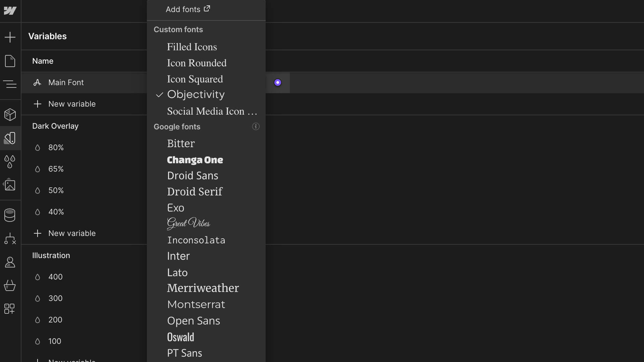Image resolution: width=644 pixels, height=362 pixels.
Task: Open the Ecommerce basket icon
Action: [x=10, y=286]
